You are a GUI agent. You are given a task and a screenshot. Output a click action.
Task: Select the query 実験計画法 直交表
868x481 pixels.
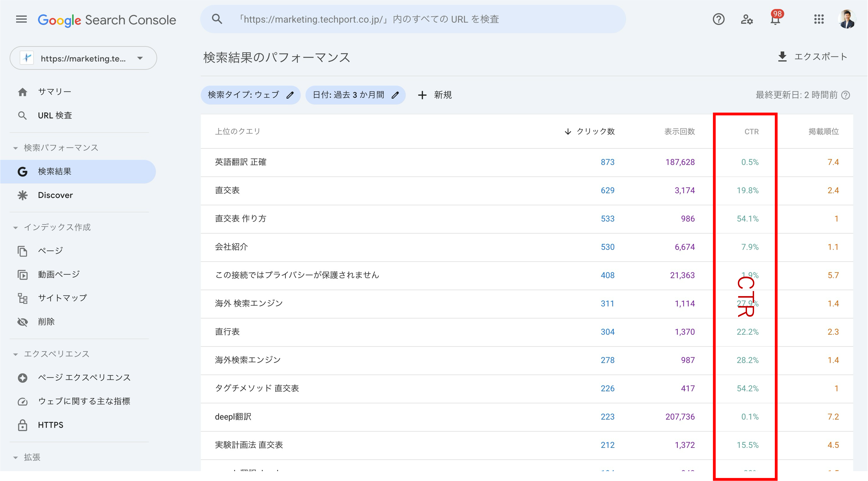[249, 445]
